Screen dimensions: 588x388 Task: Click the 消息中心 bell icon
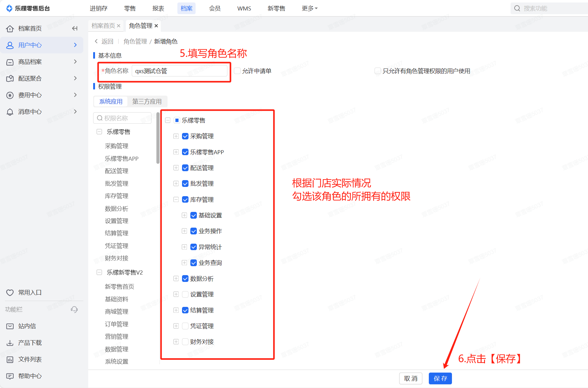click(x=10, y=112)
